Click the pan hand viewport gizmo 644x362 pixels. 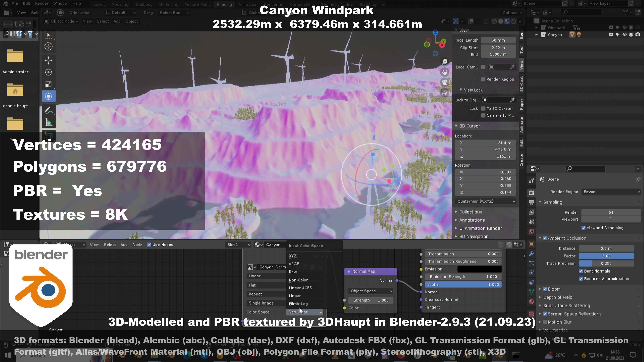point(444,72)
